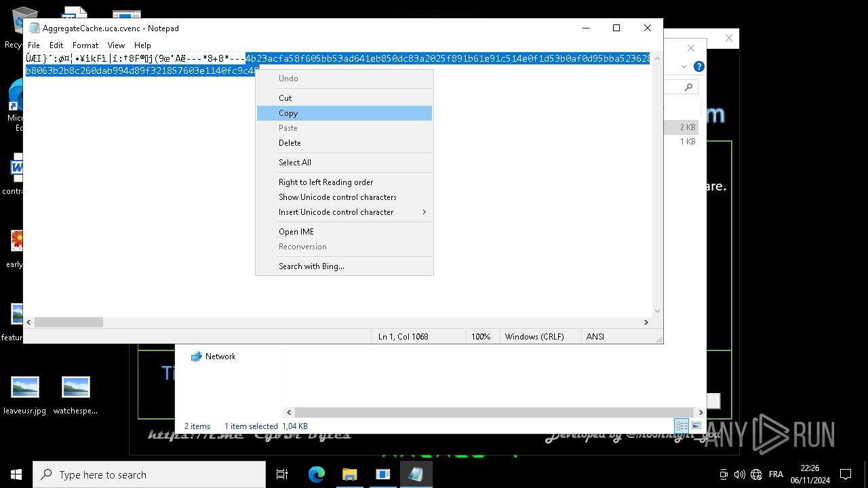Click Notepad title bar icon

pyautogui.click(x=34, y=28)
